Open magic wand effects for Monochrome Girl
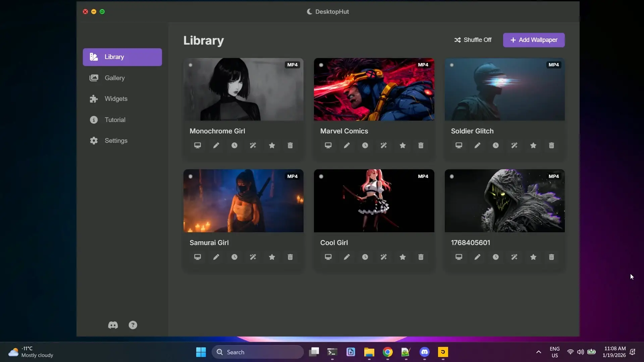Image resolution: width=644 pixels, height=362 pixels. point(253,145)
